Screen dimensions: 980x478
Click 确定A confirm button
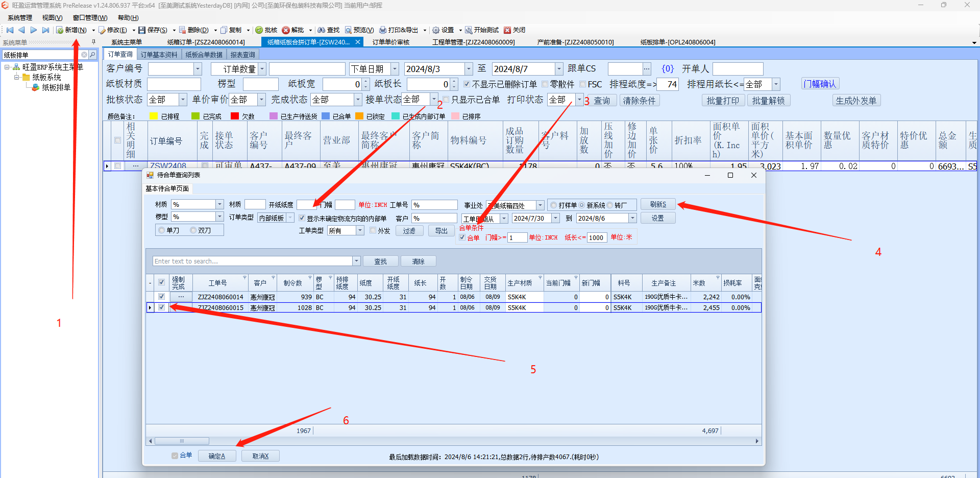(217, 456)
